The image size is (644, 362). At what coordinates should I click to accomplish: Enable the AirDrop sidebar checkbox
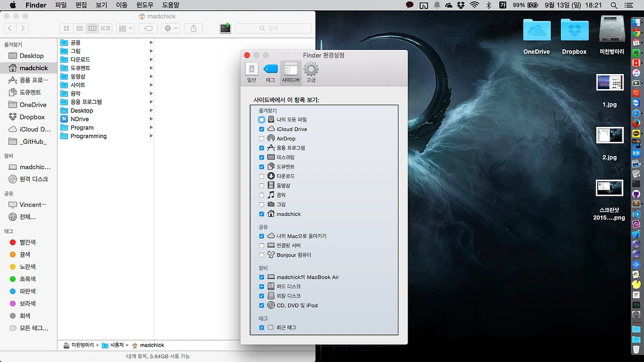tap(262, 138)
